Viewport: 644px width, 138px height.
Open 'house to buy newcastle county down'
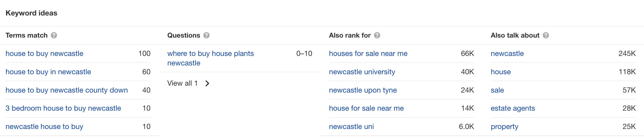66,90
